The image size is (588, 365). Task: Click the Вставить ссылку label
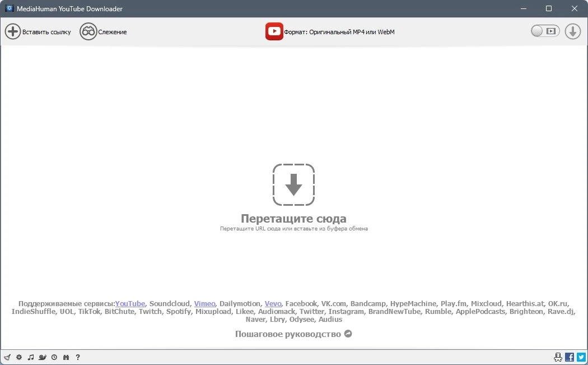pyautogui.click(x=46, y=32)
